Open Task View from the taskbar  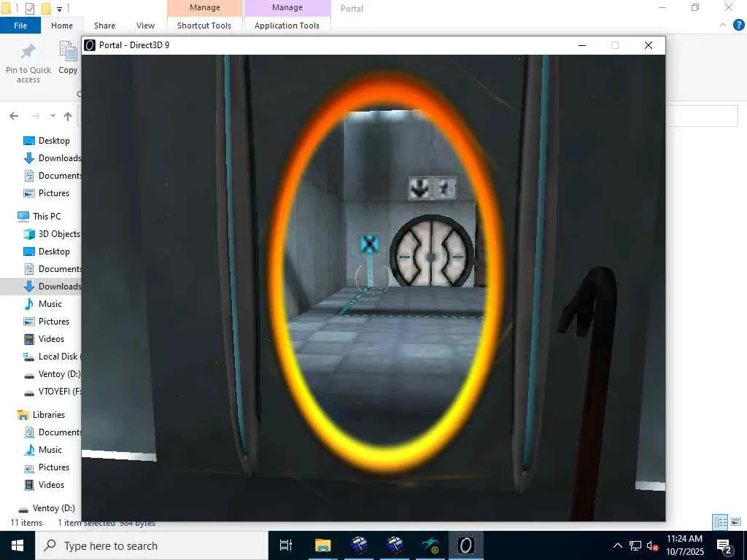[x=285, y=545]
